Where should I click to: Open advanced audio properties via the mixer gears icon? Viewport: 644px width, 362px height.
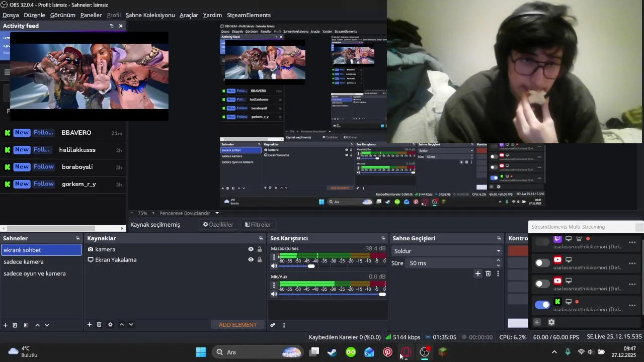[x=273, y=325]
